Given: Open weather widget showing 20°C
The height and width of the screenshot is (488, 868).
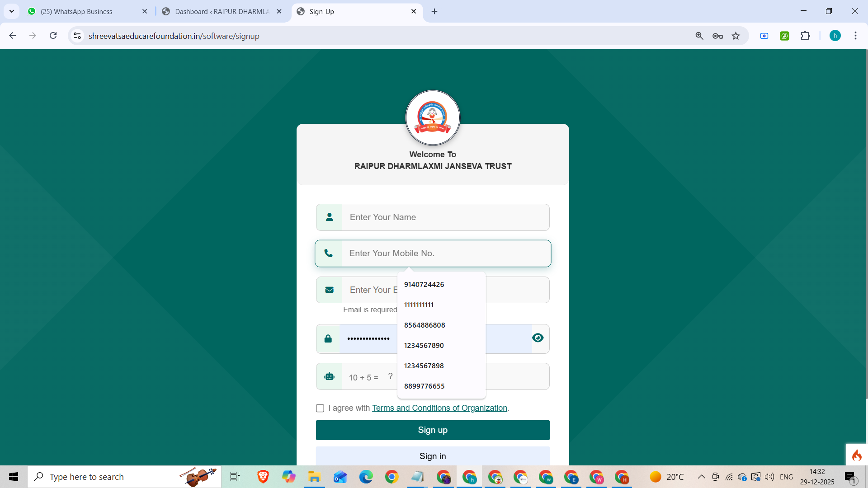Looking at the screenshot, I should [x=666, y=477].
